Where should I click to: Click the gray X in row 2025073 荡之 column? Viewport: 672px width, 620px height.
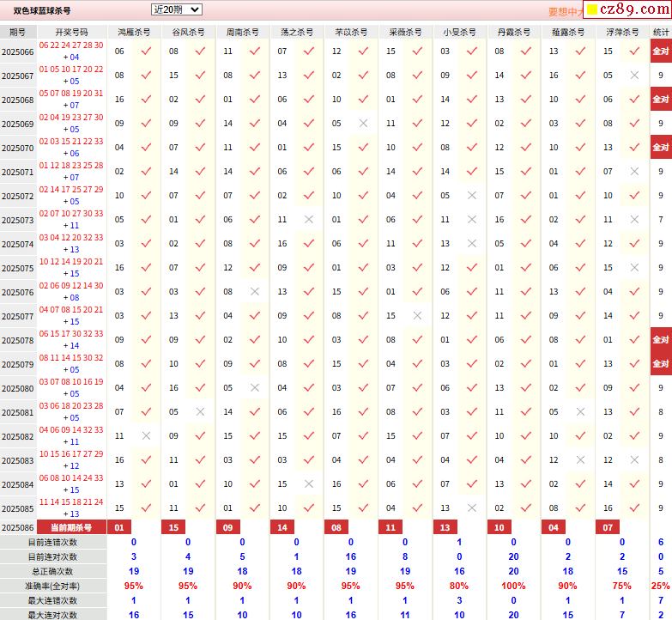309,220
